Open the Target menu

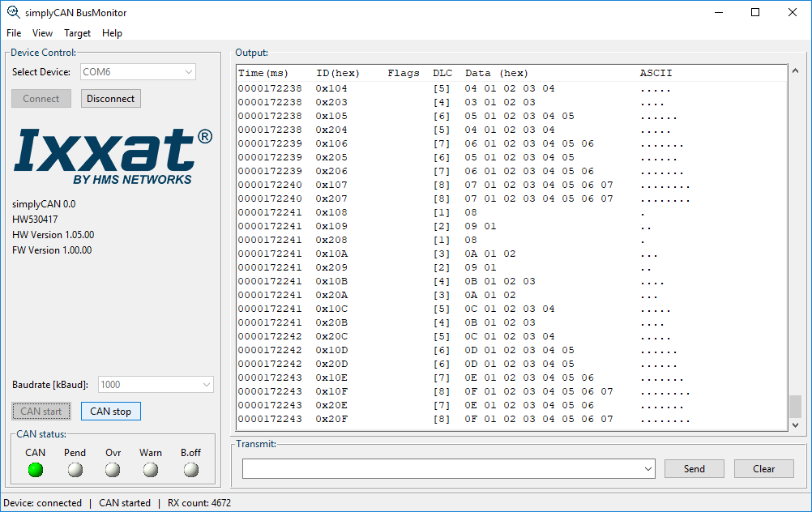coord(78,33)
